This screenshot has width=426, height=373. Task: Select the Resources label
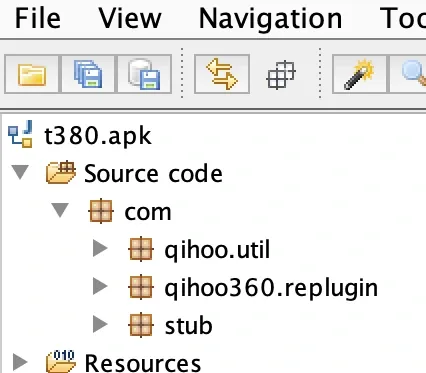tap(143, 363)
